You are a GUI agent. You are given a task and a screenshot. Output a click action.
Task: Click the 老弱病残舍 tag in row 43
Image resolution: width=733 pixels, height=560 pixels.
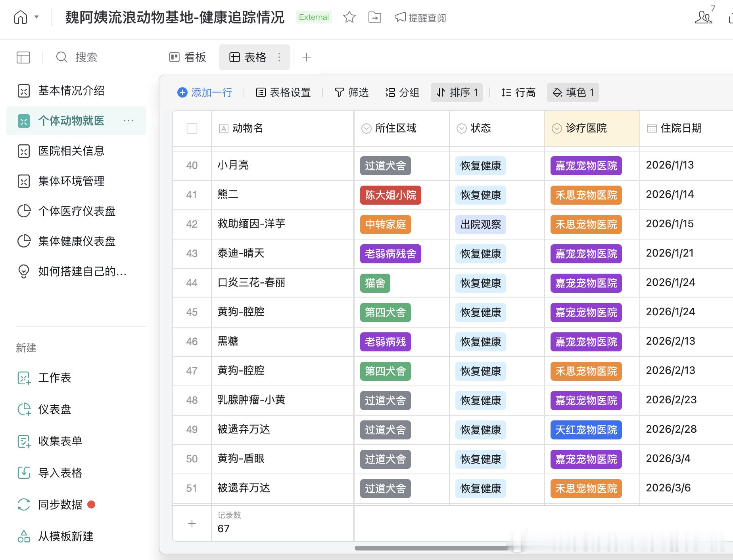click(x=391, y=254)
